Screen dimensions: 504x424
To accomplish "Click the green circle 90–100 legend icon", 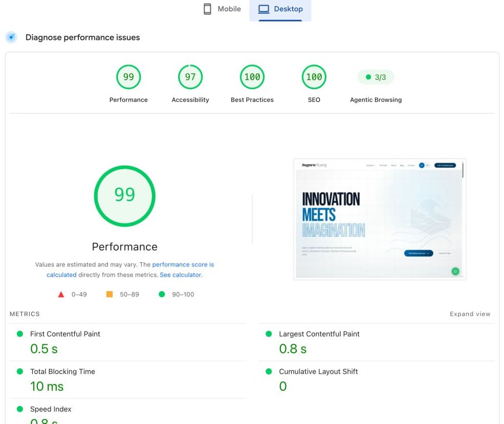I will pos(162,294).
